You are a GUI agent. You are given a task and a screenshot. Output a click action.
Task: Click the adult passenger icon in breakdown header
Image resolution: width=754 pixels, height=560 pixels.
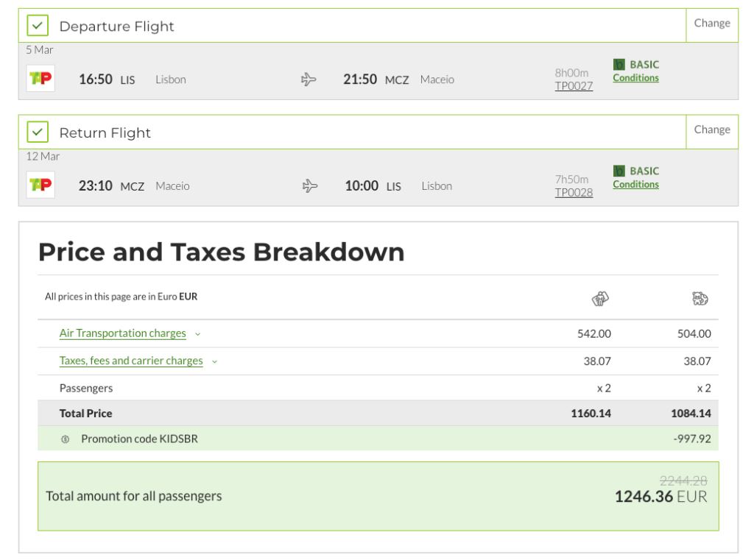(x=600, y=298)
